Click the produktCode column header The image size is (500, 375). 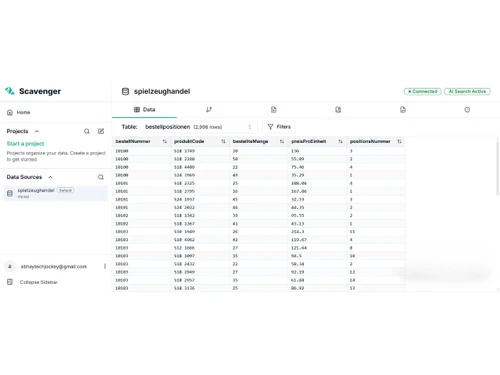pos(200,141)
